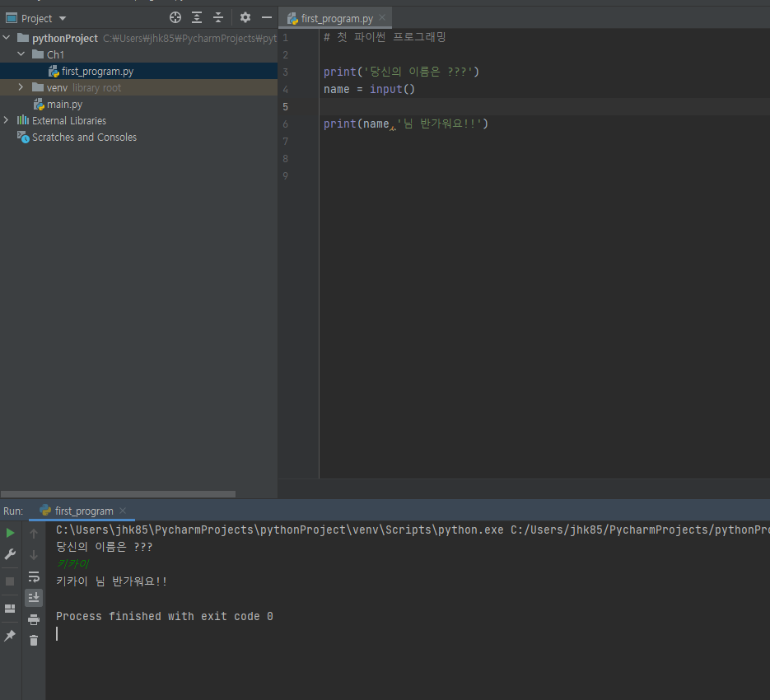Image resolution: width=770 pixels, height=700 pixels.
Task: Click the green italic input line in console
Action: (72, 564)
